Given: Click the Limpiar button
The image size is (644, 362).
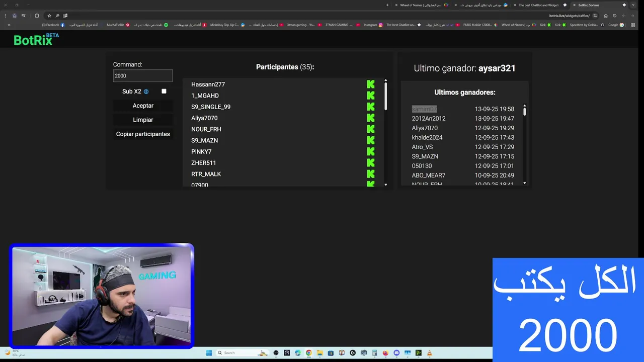Looking at the screenshot, I should pos(143,120).
